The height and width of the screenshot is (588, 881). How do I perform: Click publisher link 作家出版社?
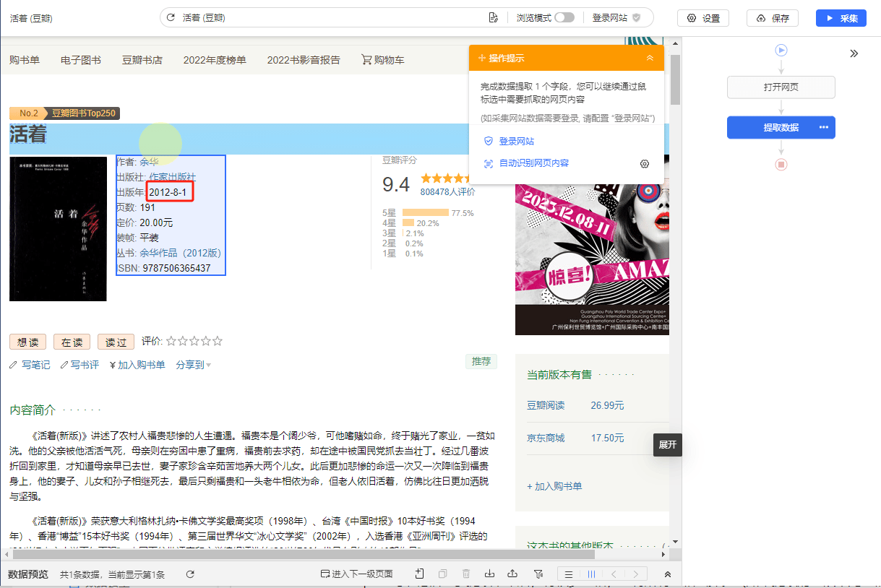pos(172,177)
